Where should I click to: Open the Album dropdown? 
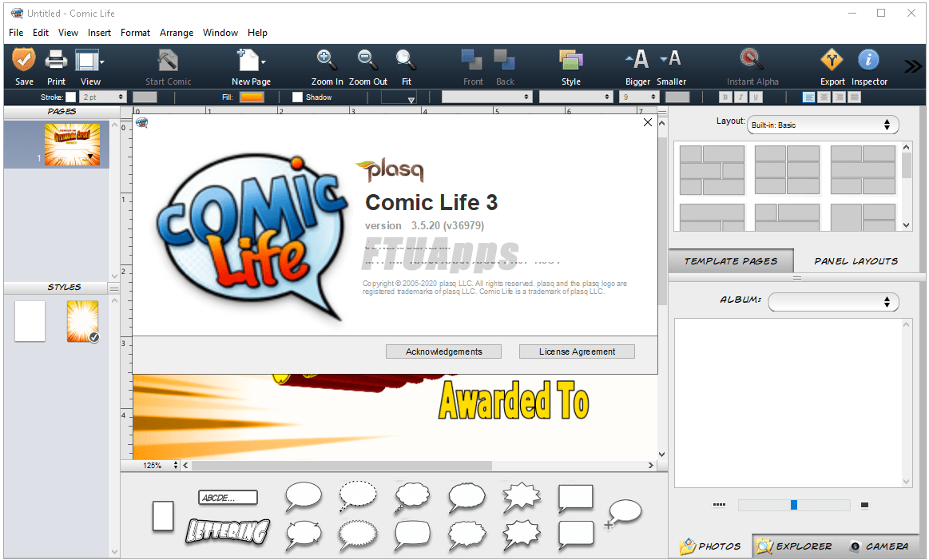833,302
